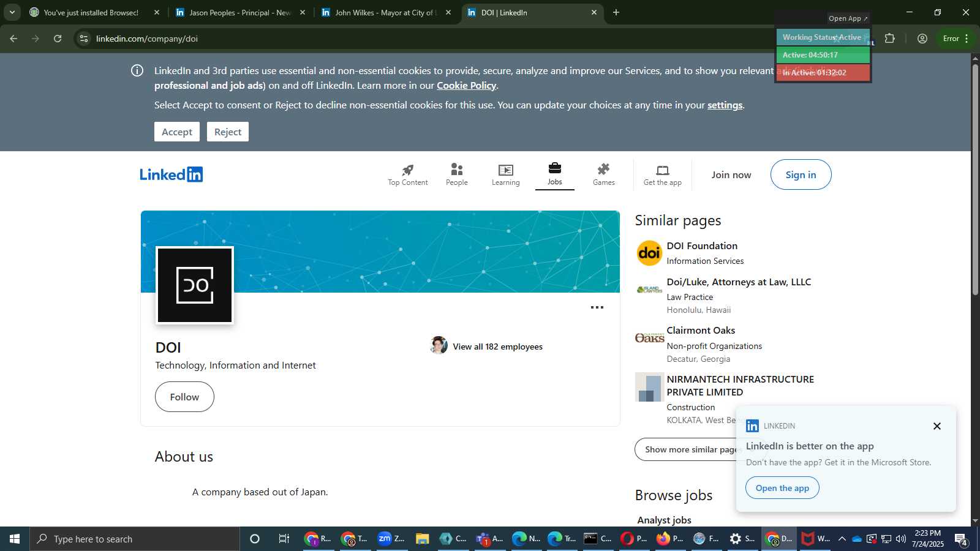Click the DOI Foundation logo
980x551 pixels.
point(649,253)
